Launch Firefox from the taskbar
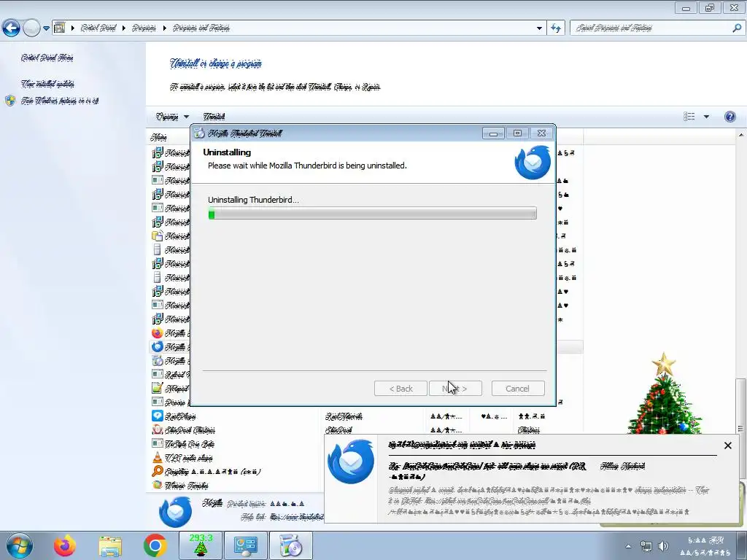Screen dimensions: 747x560 tap(65, 545)
